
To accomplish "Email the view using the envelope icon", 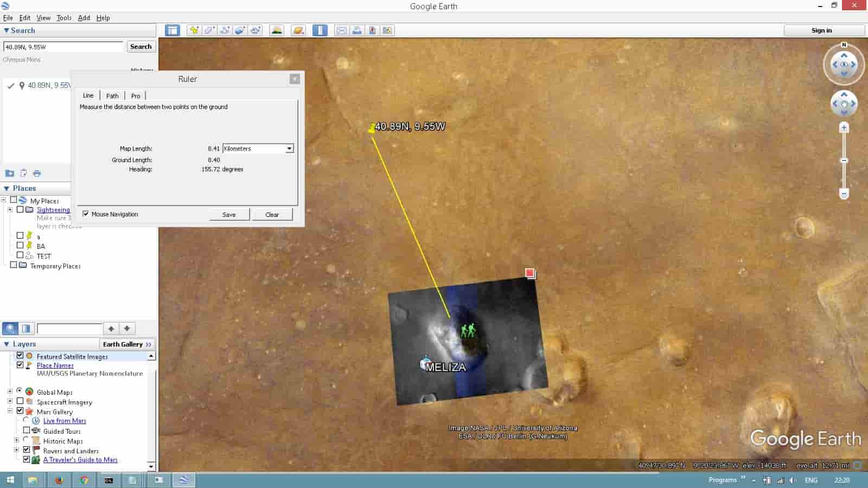I will coord(342,30).
